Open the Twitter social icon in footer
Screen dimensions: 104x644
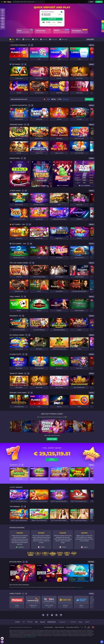(52, 615)
